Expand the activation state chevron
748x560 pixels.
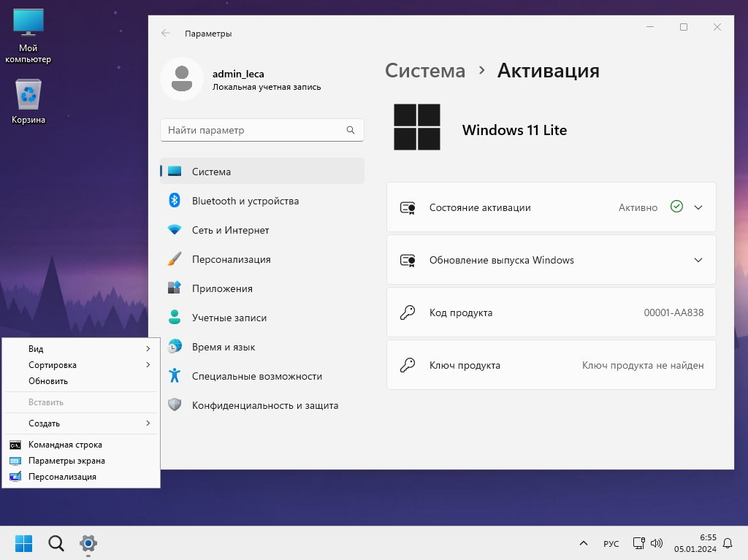coord(698,207)
